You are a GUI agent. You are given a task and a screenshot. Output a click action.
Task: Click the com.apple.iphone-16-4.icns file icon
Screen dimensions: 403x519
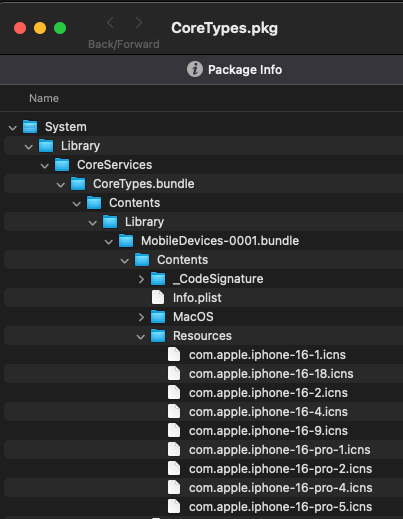[x=174, y=411]
